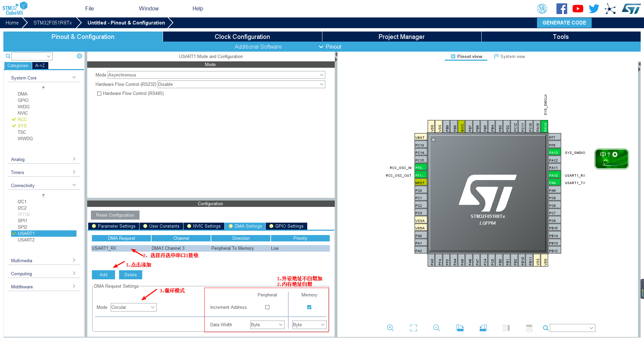Switch to Project Manager tab
Image resolution: width=644 pixels, height=341 pixels.
(401, 37)
